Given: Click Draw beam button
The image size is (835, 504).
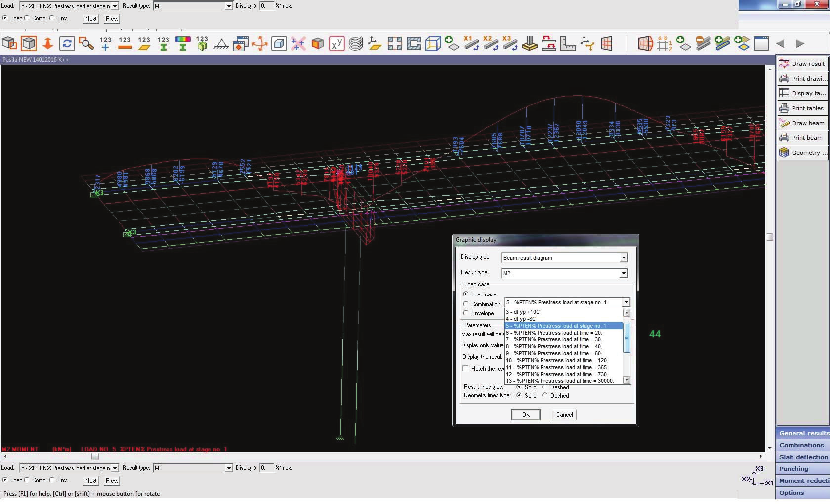Looking at the screenshot, I should click(802, 123).
